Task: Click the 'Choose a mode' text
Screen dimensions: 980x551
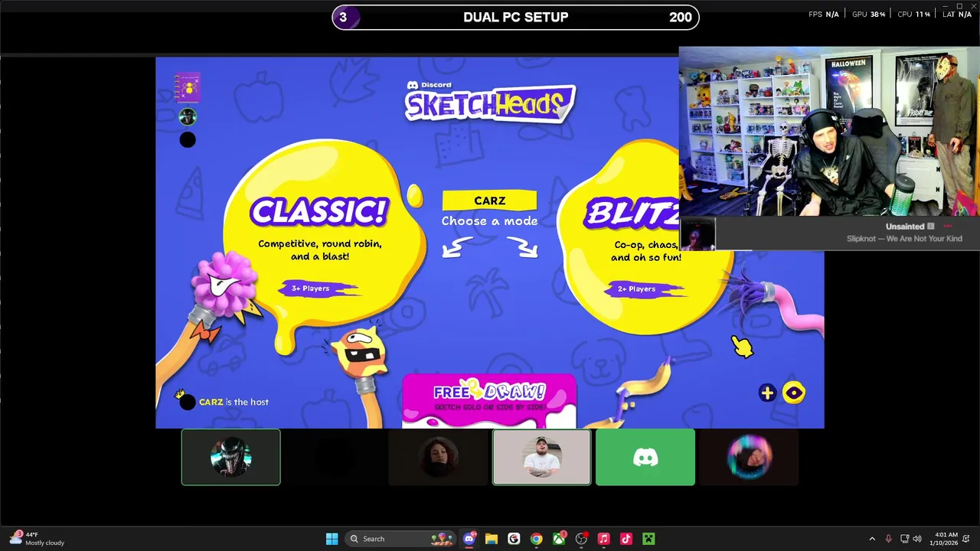Action: point(489,221)
